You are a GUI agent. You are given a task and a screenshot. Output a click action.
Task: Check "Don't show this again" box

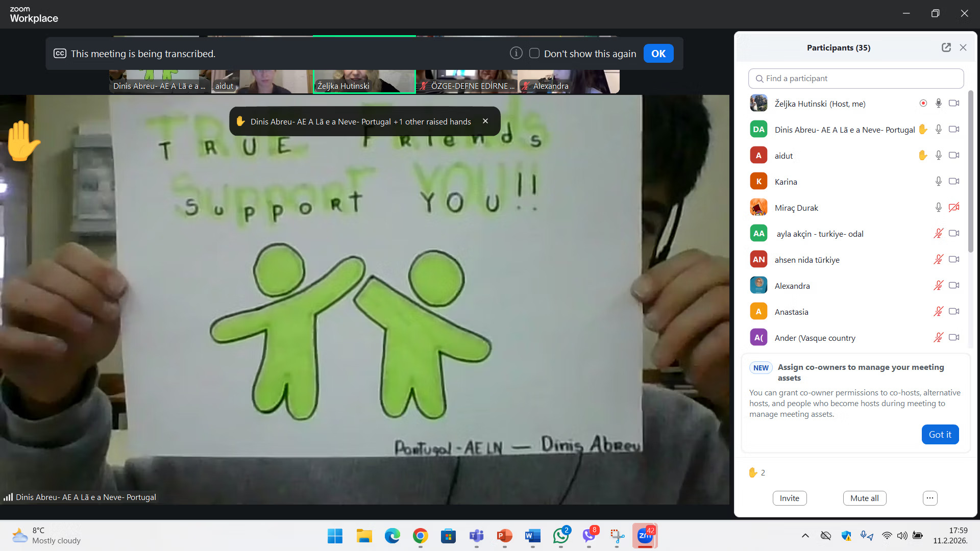pyautogui.click(x=534, y=54)
